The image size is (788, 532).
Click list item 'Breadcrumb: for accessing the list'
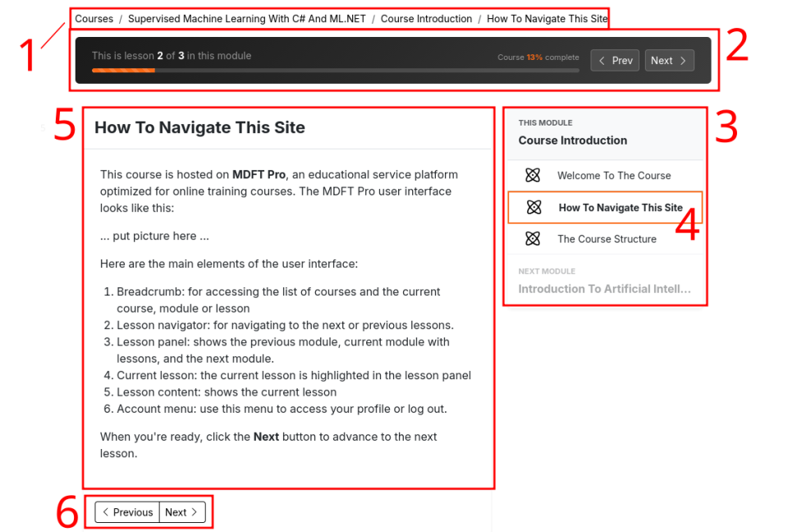(x=278, y=300)
